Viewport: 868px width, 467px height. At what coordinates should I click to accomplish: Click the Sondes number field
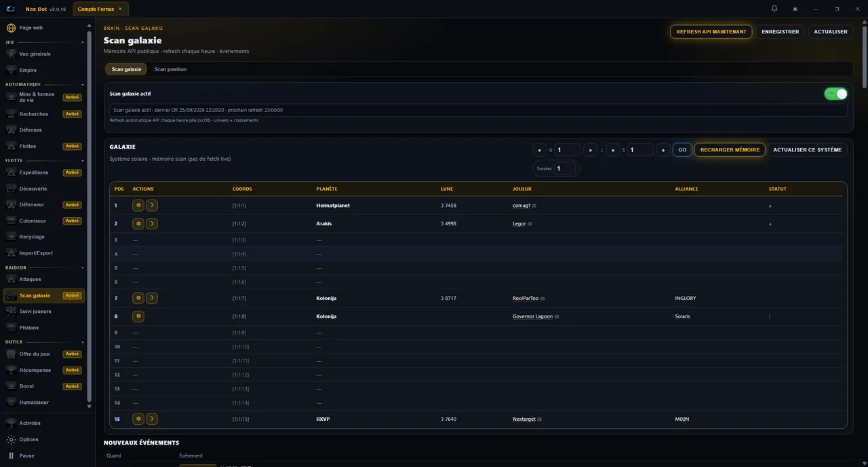point(565,168)
